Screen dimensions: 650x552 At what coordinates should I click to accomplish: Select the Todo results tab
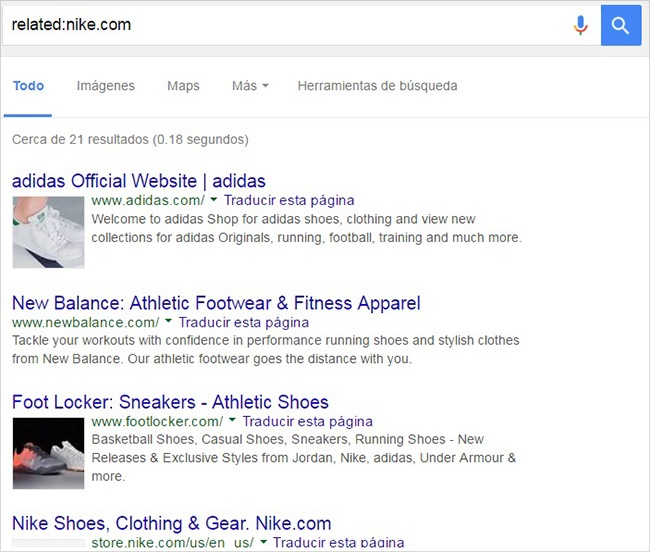(x=28, y=86)
